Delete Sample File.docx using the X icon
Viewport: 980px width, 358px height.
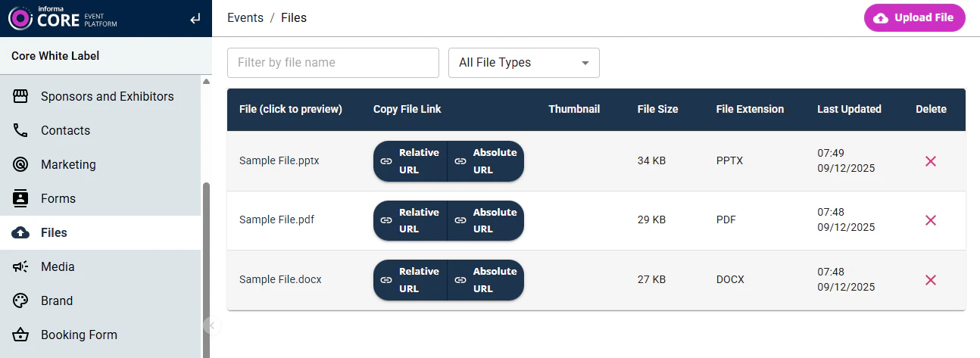[x=931, y=280]
